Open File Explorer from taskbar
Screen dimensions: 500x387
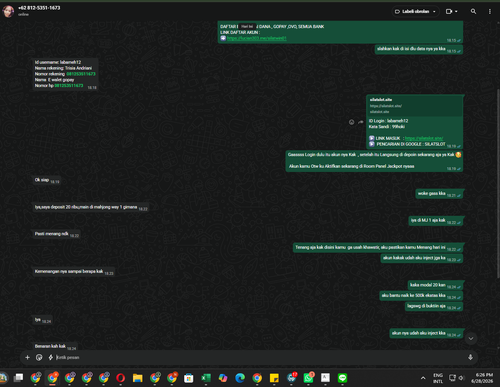[137, 378]
